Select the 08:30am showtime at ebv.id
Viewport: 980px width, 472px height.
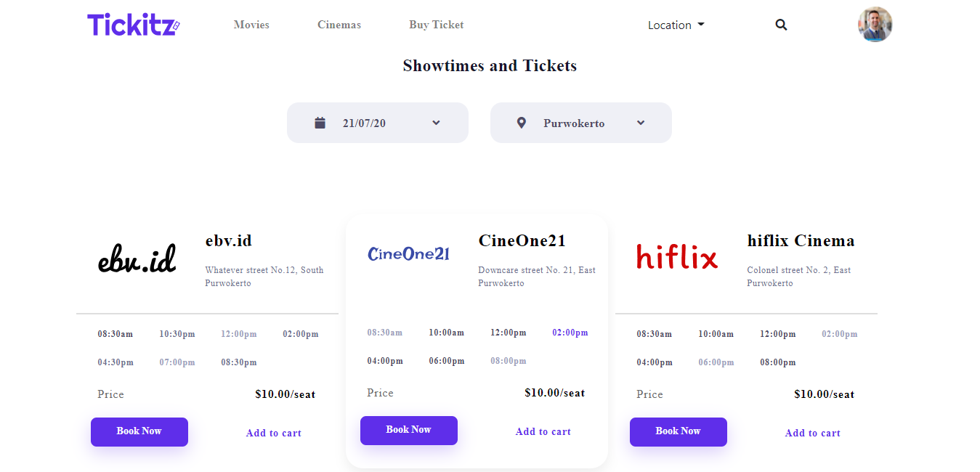pos(115,333)
